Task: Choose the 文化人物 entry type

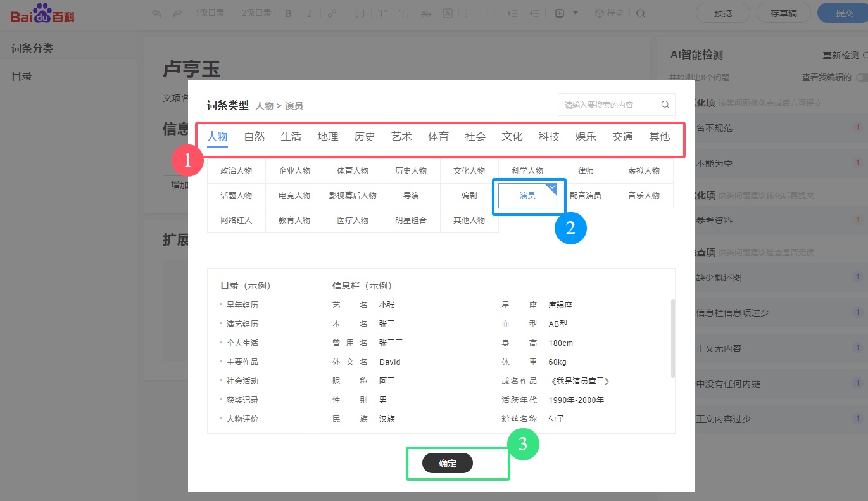Action: click(469, 171)
